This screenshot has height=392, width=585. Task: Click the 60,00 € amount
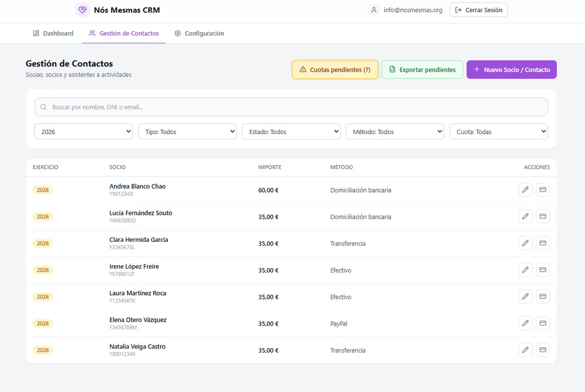269,190
